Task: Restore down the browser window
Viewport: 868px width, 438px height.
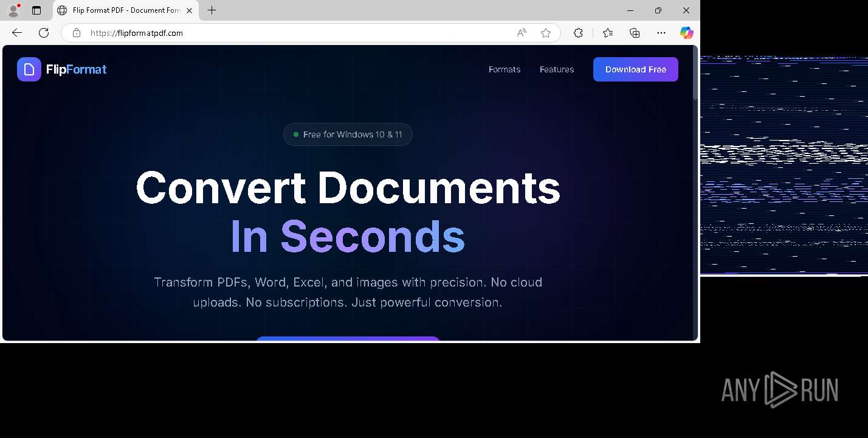Action: (x=658, y=10)
